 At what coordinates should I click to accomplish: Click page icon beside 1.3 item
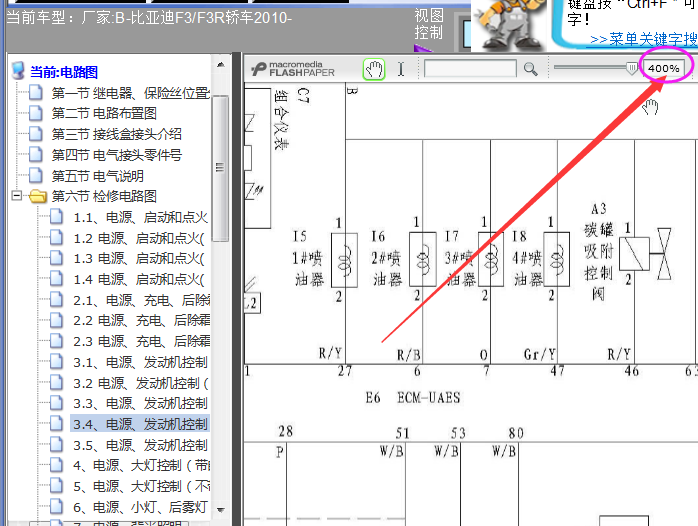point(57,258)
